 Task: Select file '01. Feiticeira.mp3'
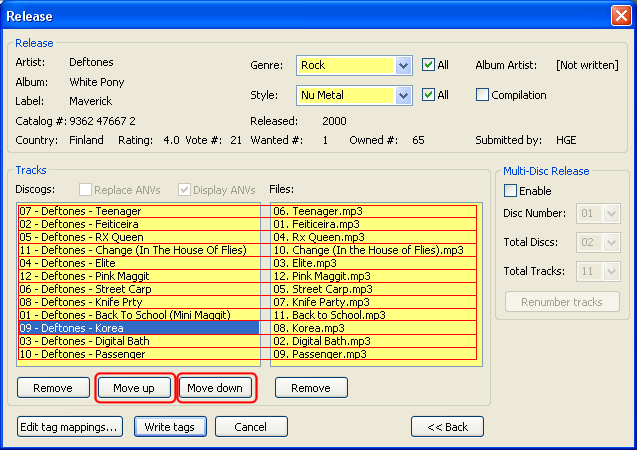(x=374, y=224)
